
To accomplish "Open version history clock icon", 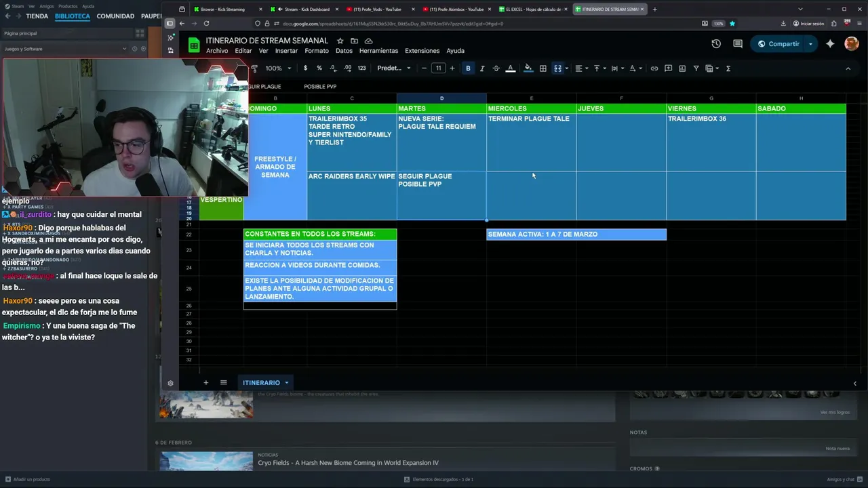I will tap(716, 44).
